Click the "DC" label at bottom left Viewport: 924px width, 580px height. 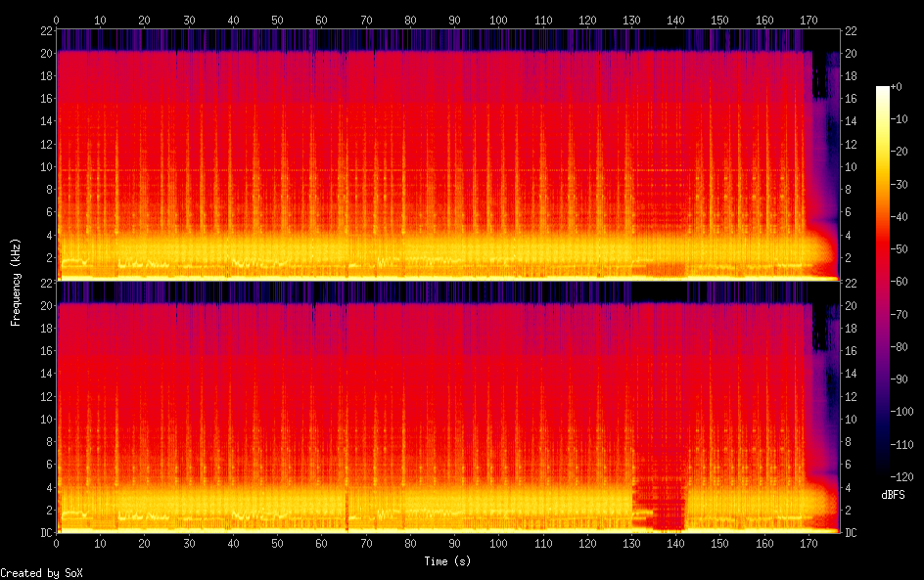(46, 532)
